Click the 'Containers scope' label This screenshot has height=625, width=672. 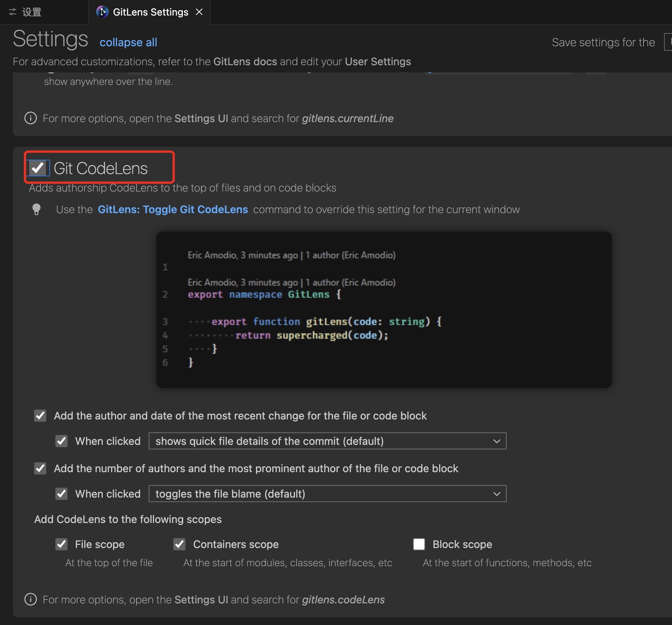point(236,544)
